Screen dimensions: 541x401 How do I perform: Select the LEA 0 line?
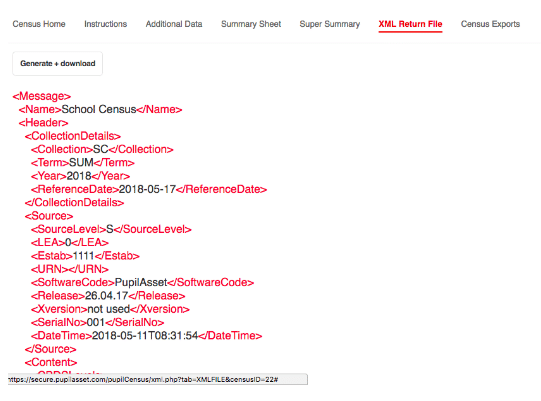pyautogui.click(x=70, y=243)
